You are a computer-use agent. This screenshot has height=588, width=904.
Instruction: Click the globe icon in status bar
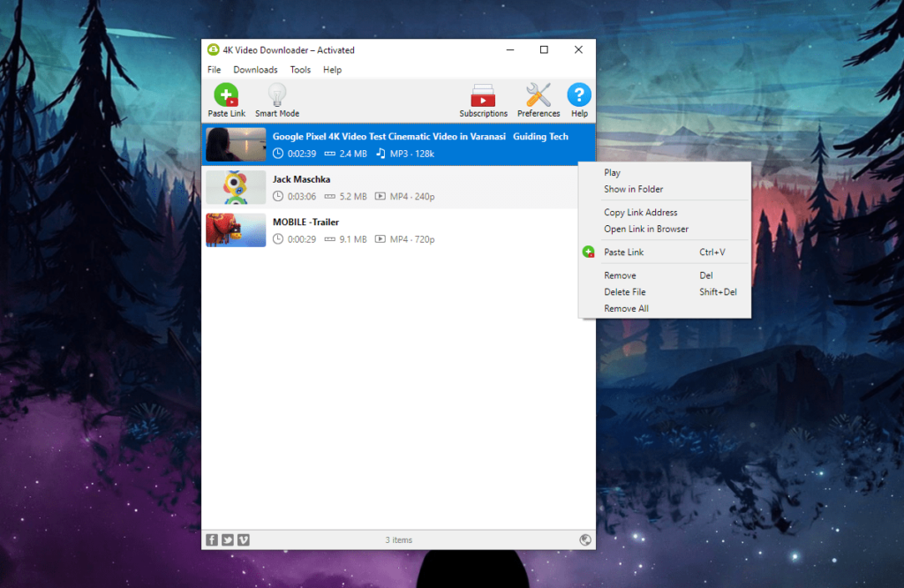pos(585,539)
